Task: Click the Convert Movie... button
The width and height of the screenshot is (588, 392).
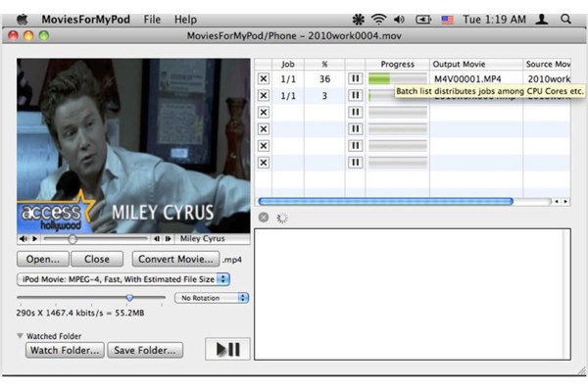Action: click(175, 259)
